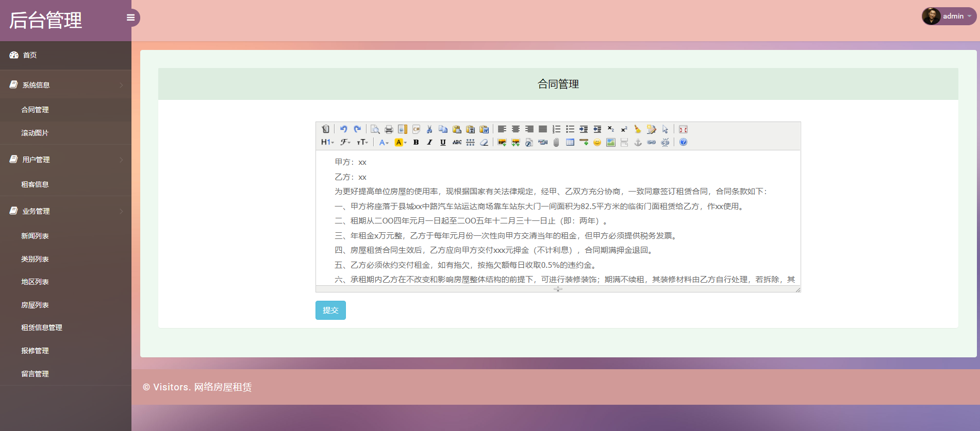Open the text color picker

pyautogui.click(x=384, y=142)
